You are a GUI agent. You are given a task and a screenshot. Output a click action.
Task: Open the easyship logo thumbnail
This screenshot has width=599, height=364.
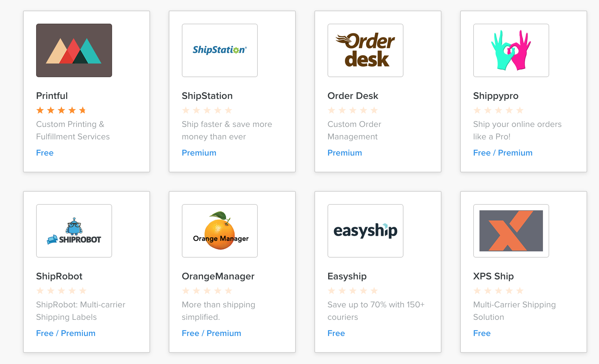366,231
